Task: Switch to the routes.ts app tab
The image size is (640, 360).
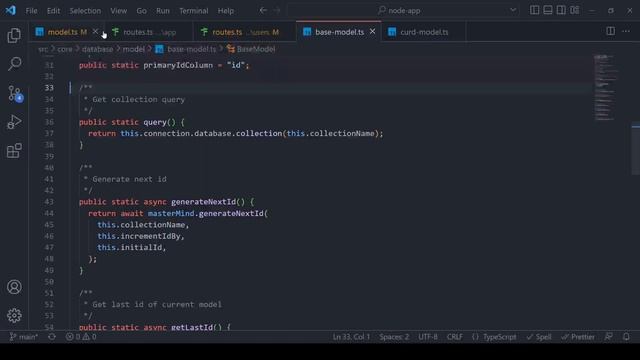Action: point(149,32)
